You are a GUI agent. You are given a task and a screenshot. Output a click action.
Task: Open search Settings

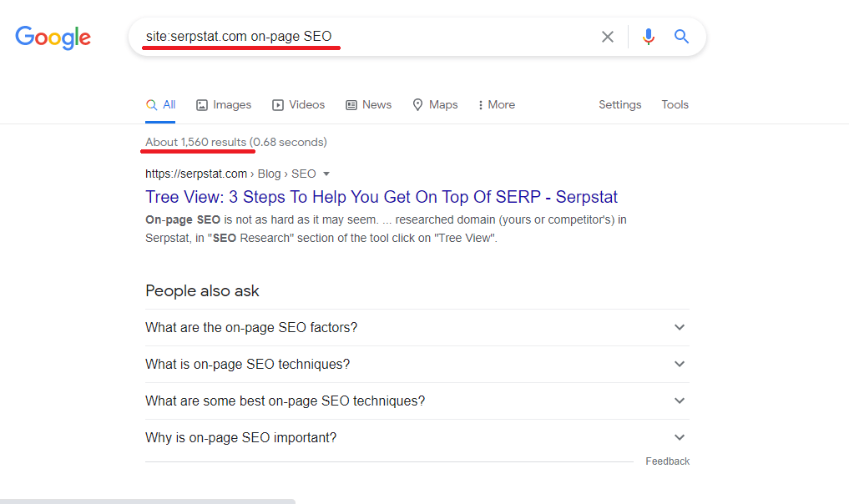click(x=620, y=104)
